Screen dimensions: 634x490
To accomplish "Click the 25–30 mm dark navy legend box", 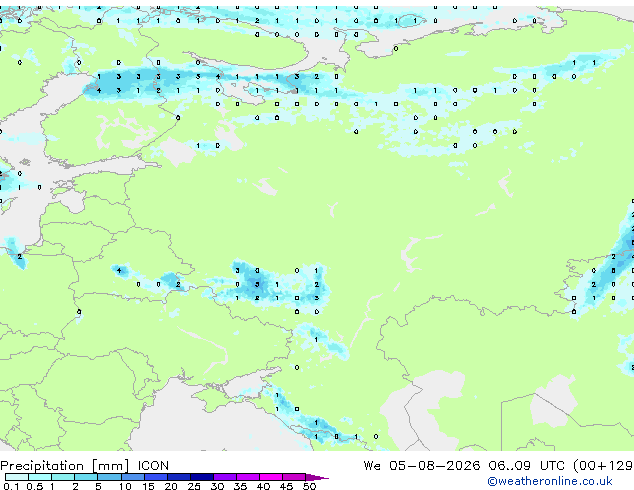I will coord(202,477).
